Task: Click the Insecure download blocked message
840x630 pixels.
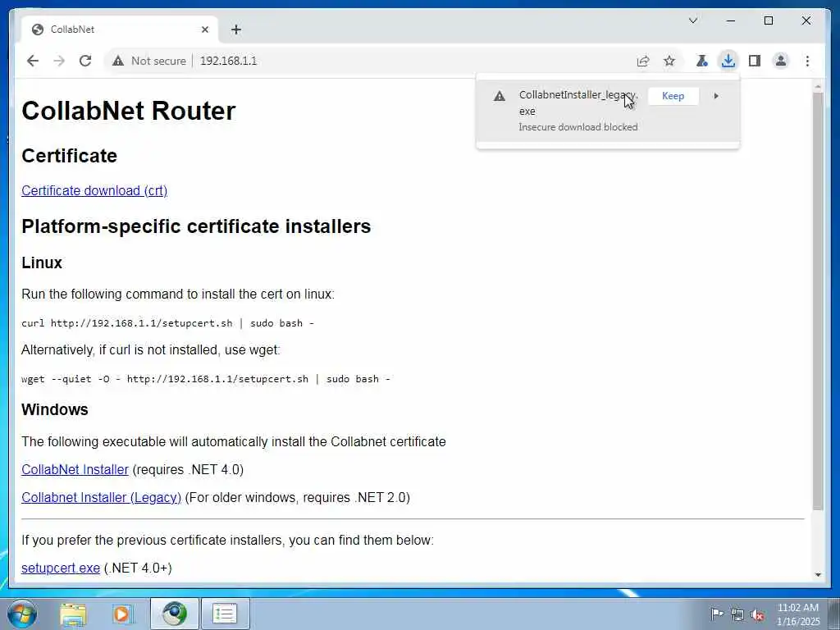Action: (x=578, y=127)
